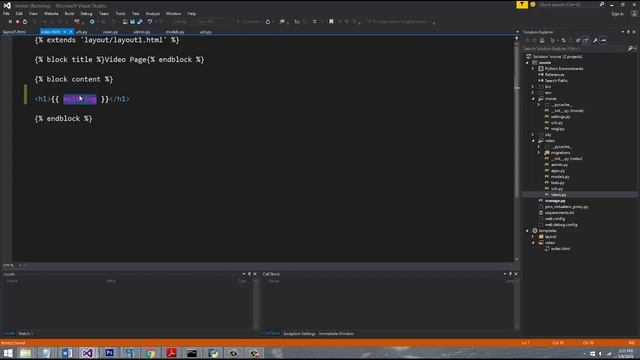640x360 pixels.
Task: Expand the env folder
Action: pyautogui.click(x=533, y=93)
